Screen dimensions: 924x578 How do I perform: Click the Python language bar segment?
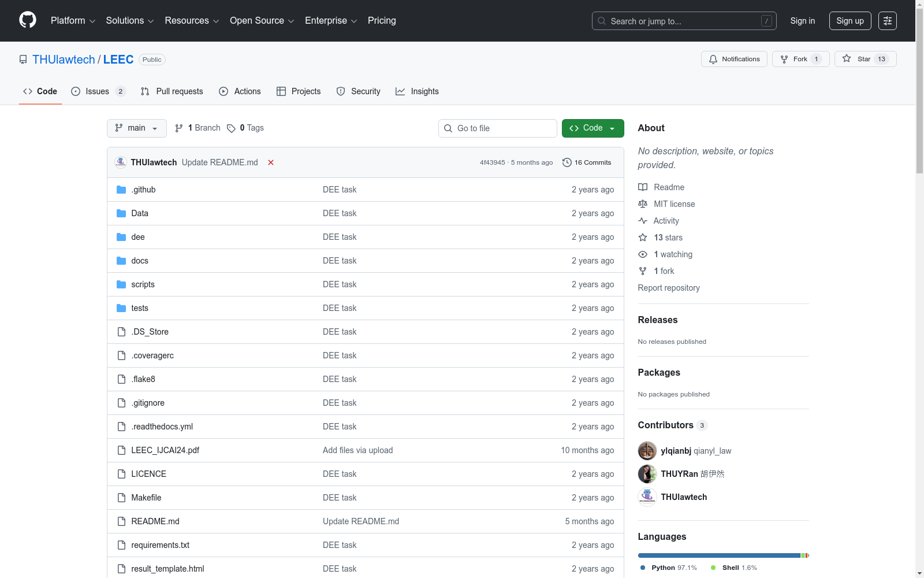[x=719, y=555]
